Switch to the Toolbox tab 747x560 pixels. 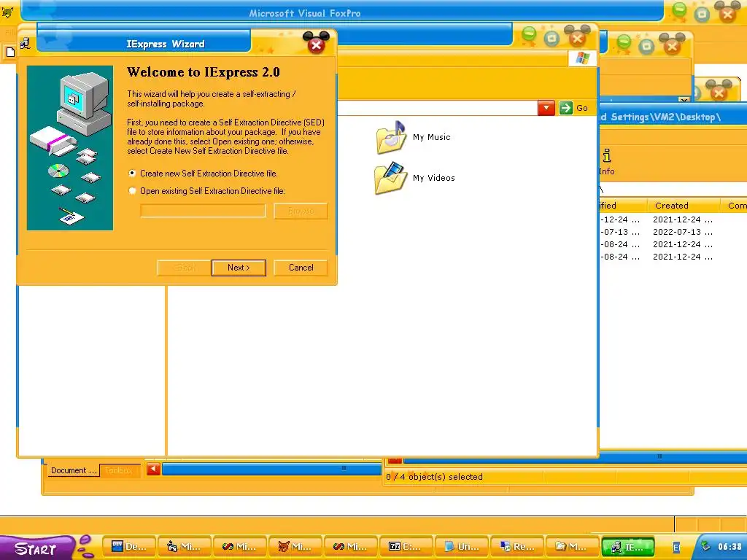pos(119,470)
